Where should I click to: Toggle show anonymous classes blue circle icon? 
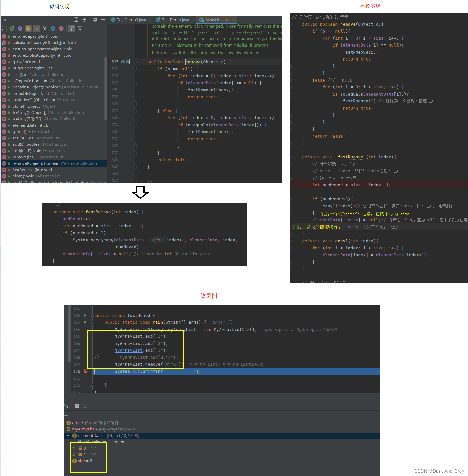click(x=53, y=28)
